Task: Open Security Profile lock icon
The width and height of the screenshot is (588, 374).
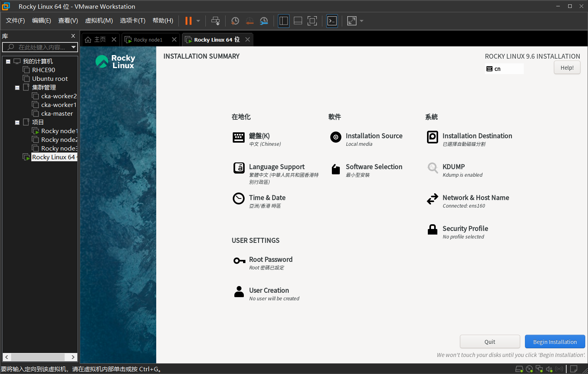Action: click(433, 229)
